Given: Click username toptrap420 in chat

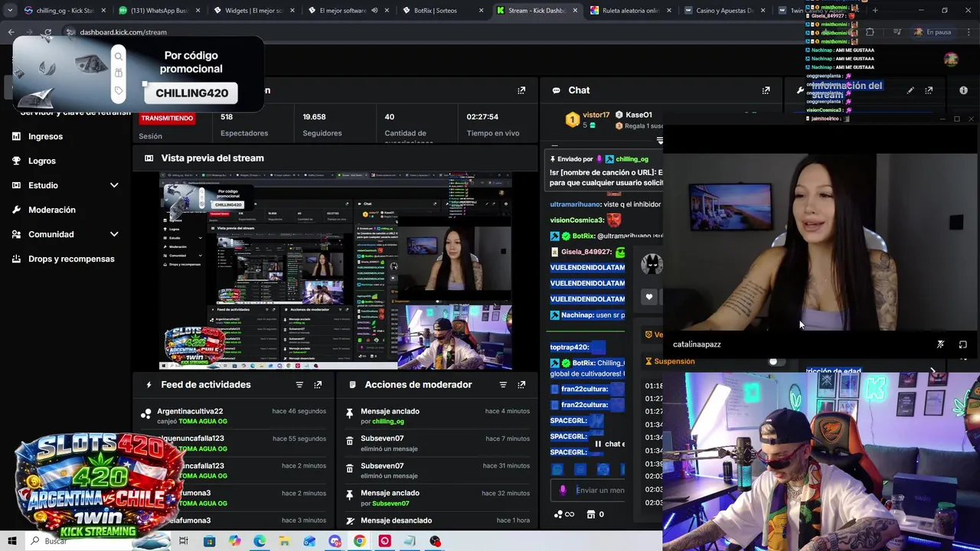Looking at the screenshot, I should 569,347.
